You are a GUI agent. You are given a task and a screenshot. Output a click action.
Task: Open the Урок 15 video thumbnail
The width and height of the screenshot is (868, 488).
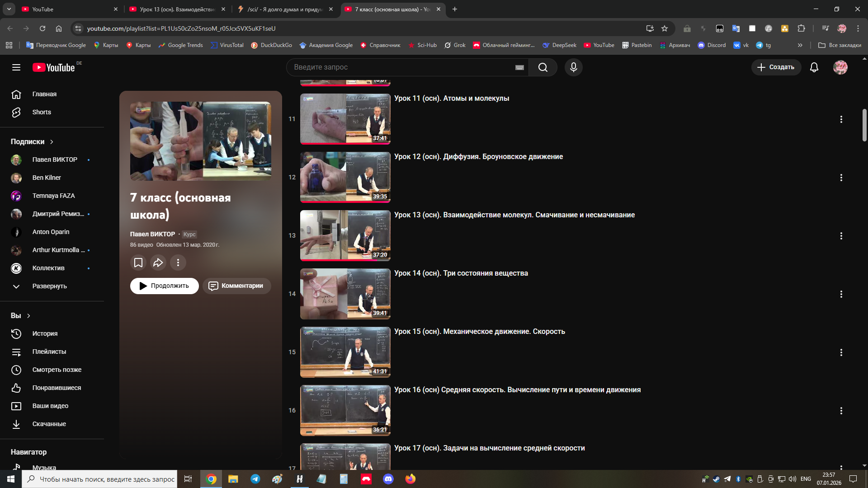coord(345,352)
